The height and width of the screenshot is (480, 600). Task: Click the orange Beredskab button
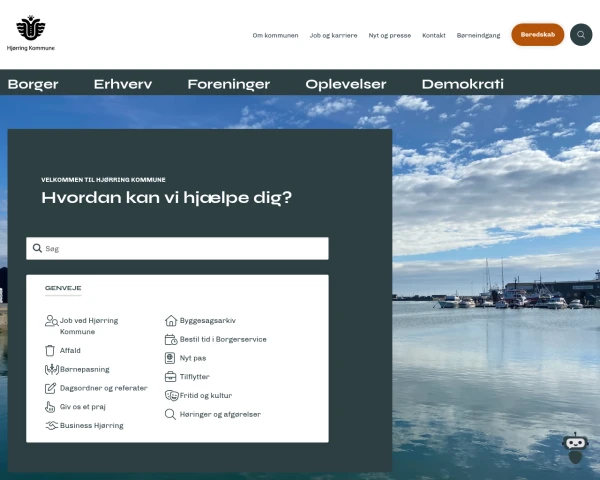click(538, 34)
